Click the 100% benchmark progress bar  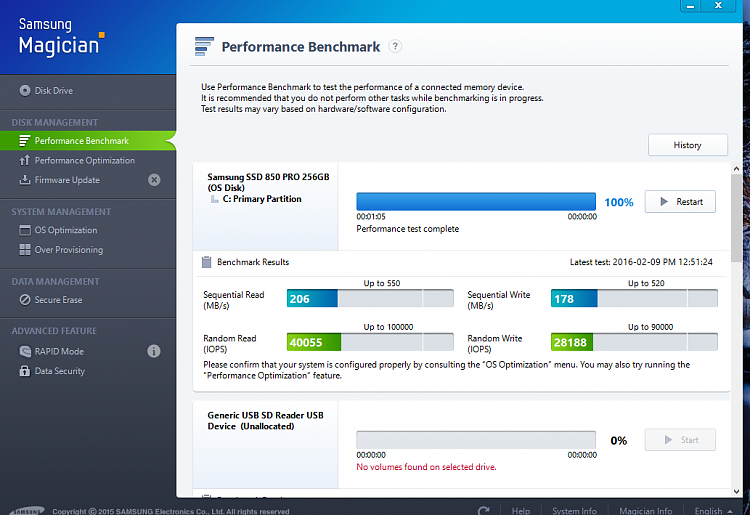[x=476, y=202]
